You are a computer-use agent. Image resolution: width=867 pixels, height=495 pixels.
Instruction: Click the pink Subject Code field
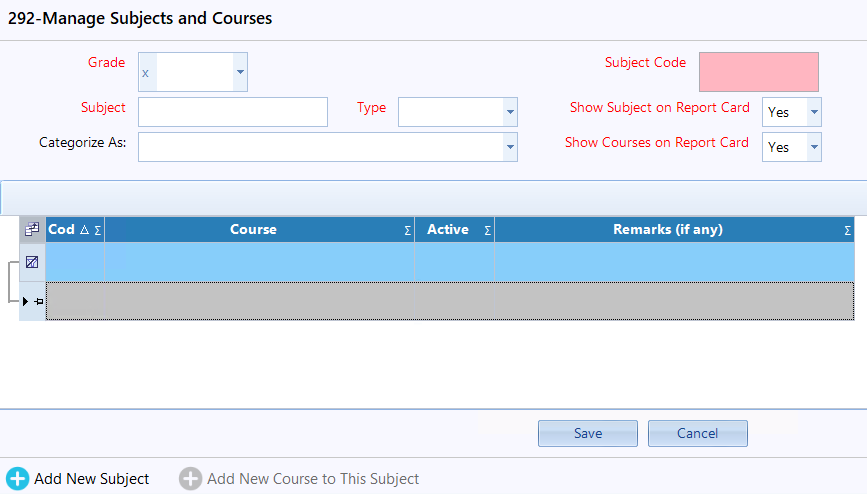(759, 72)
